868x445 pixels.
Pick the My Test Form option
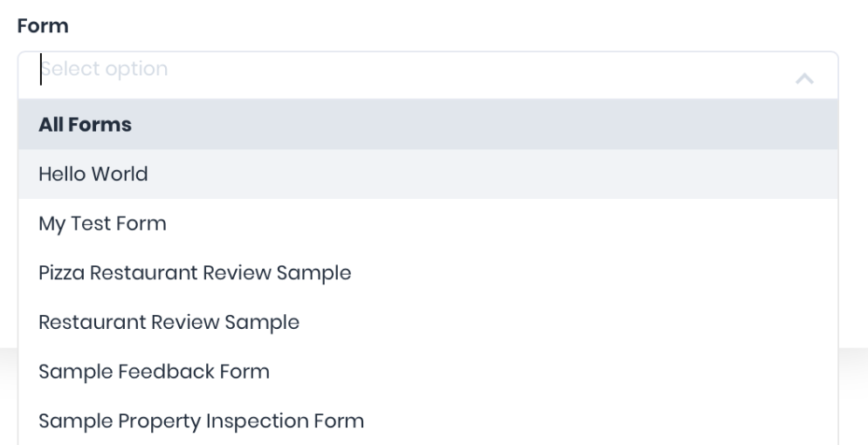point(102,224)
